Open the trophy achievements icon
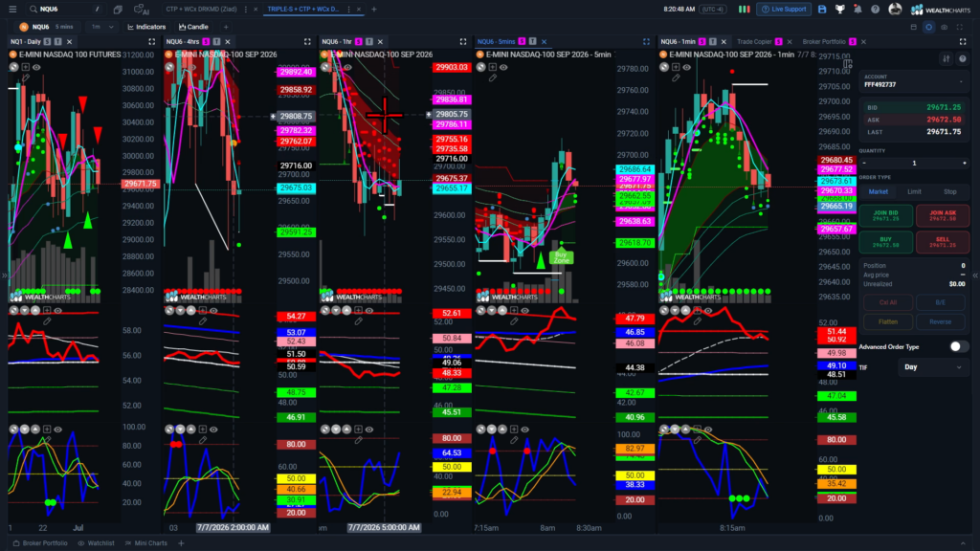This screenshot has width=980, height=551. click(x=840, y=10)
